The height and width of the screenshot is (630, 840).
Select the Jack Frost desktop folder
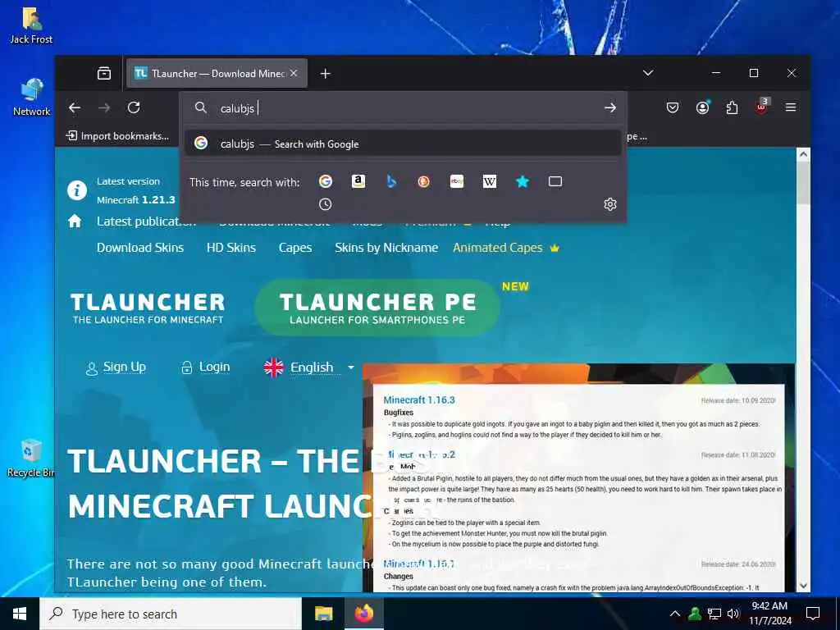[31, 25]
